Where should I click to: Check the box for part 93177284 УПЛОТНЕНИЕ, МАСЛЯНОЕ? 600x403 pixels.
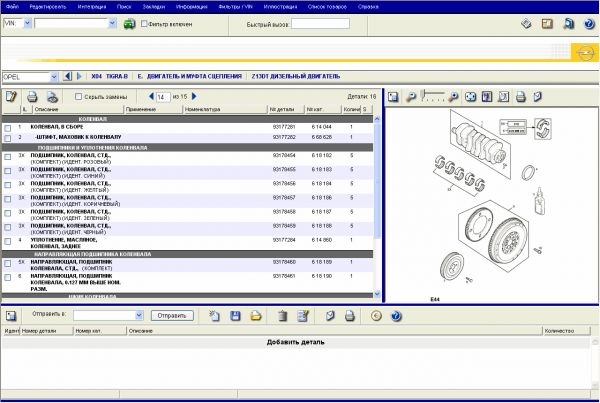coord(8,241)
